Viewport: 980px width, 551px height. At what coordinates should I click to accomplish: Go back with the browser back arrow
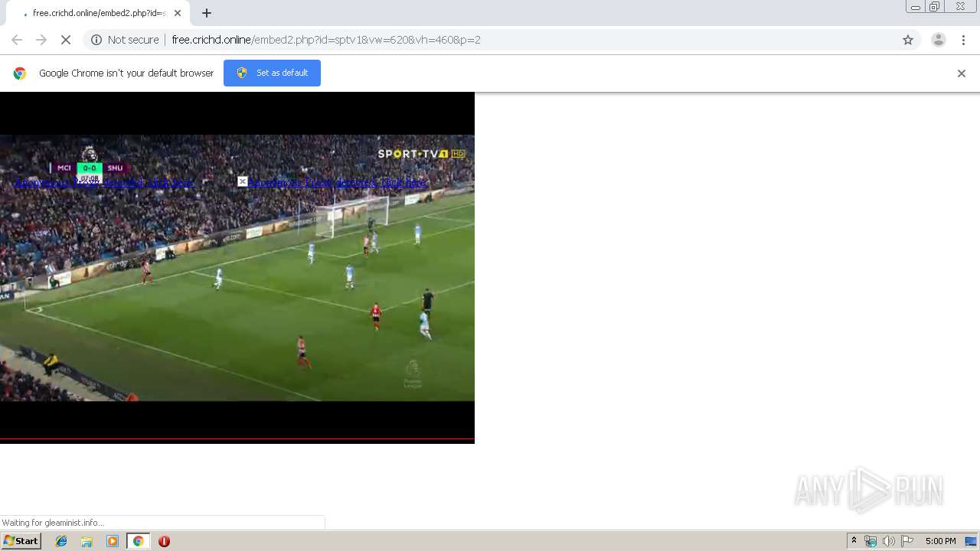[x=17, y=40]
